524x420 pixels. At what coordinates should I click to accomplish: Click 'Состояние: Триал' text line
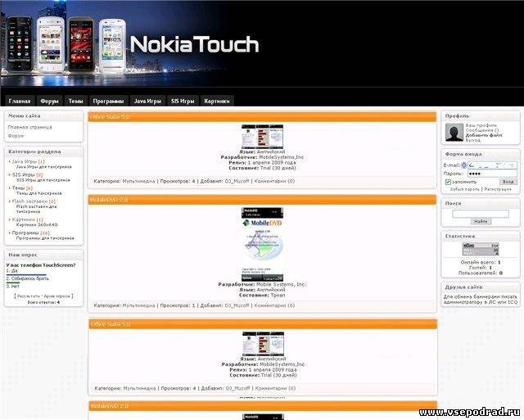tap(262, 295)
